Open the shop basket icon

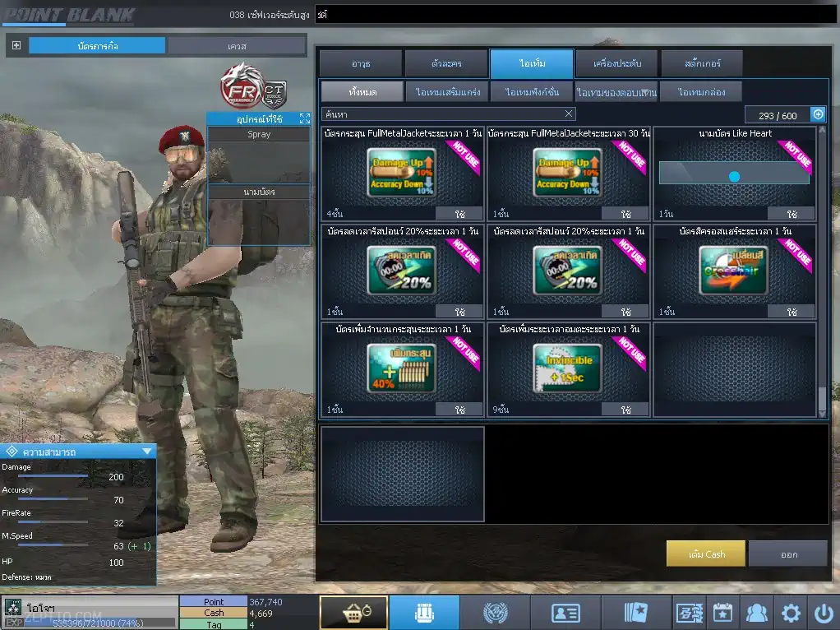pos(353,613)
